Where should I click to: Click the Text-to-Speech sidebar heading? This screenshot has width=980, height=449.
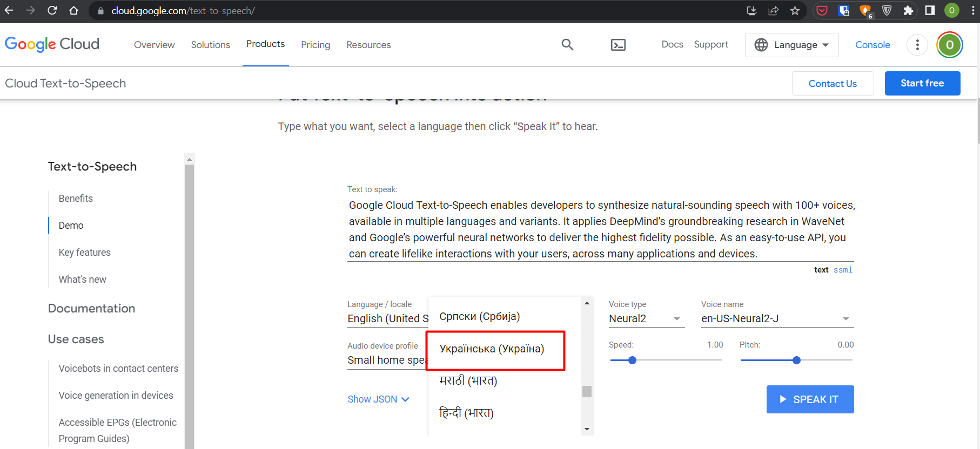pos(92,167)
